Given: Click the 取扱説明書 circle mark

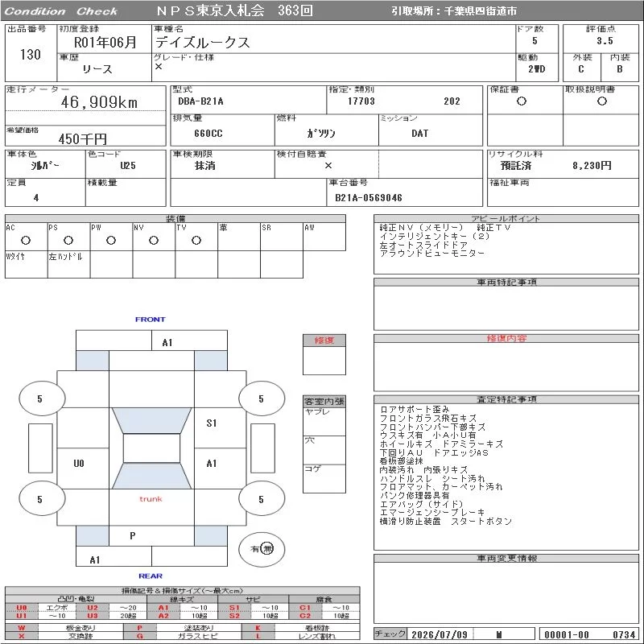Looking at the screenshot, I should pos(601,101).
